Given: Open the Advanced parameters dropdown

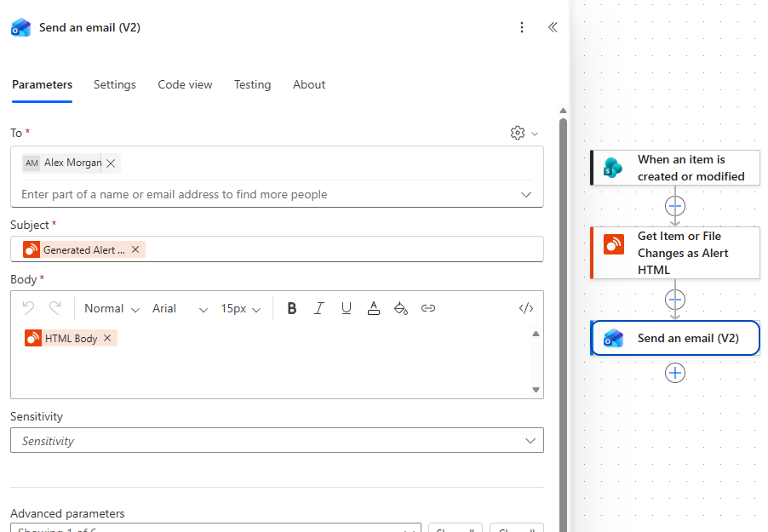Looking at the screenshot, I should point(215,528).
